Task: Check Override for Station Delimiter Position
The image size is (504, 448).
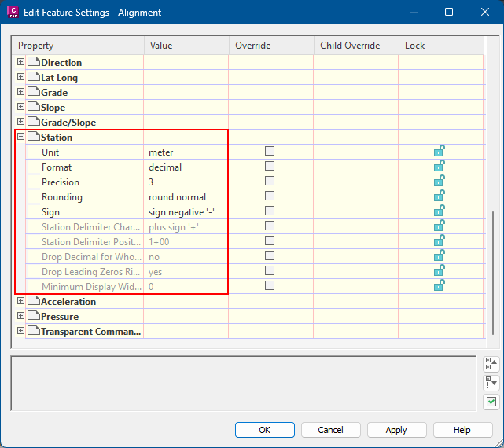Action: 270,241
